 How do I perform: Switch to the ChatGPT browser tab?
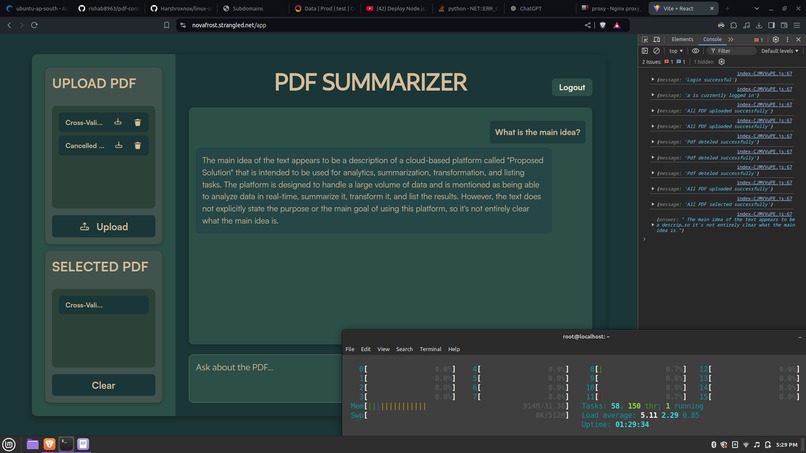[x=541, y=8]
